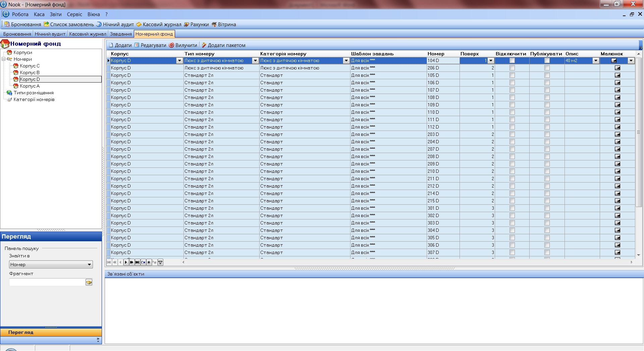Click the refresh arrow in grid navigator
644x351 pixels.
(143, 262)
